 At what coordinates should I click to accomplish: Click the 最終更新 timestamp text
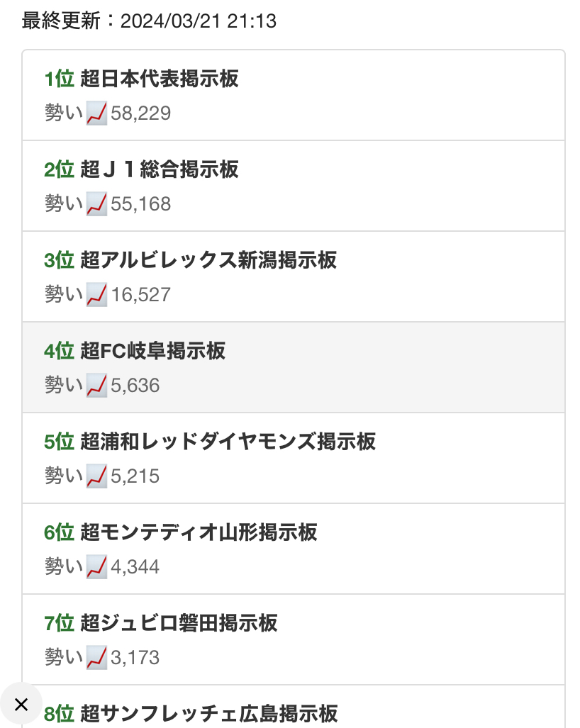click(149, 21)
